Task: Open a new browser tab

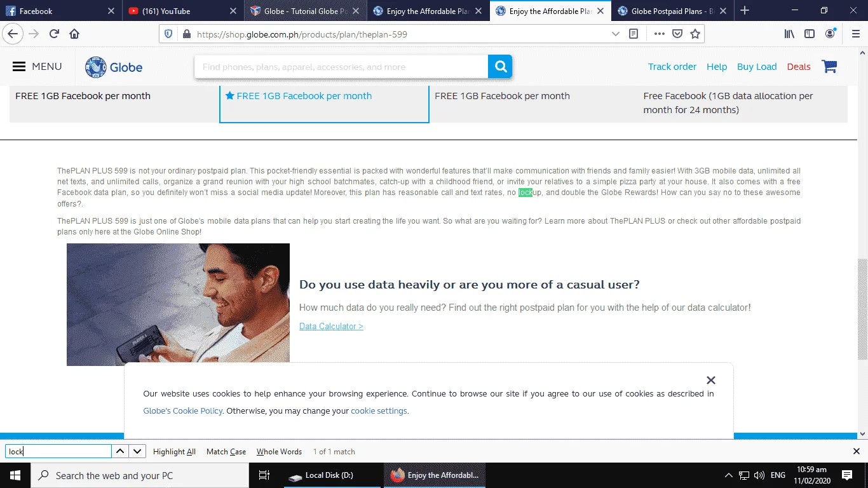Action: [745, 11]
